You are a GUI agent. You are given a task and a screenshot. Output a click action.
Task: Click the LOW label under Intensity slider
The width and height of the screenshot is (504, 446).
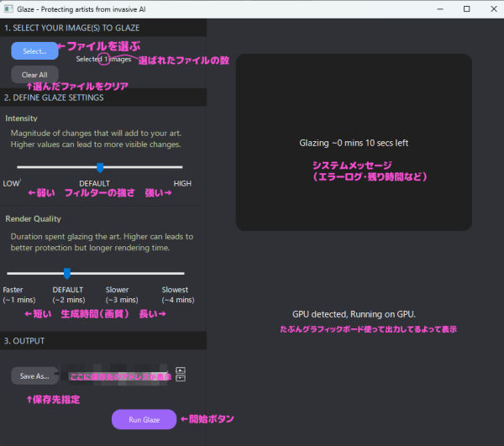[x=11, y=183]
